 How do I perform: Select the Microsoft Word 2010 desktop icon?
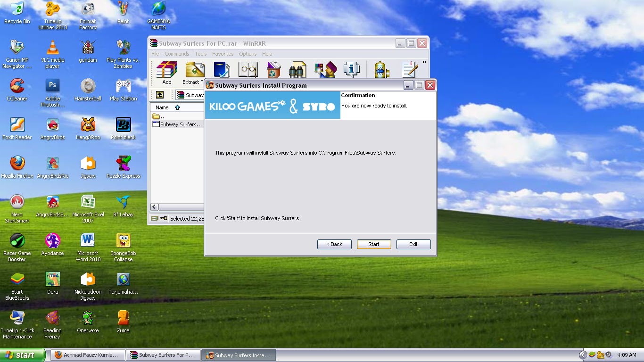88,247
